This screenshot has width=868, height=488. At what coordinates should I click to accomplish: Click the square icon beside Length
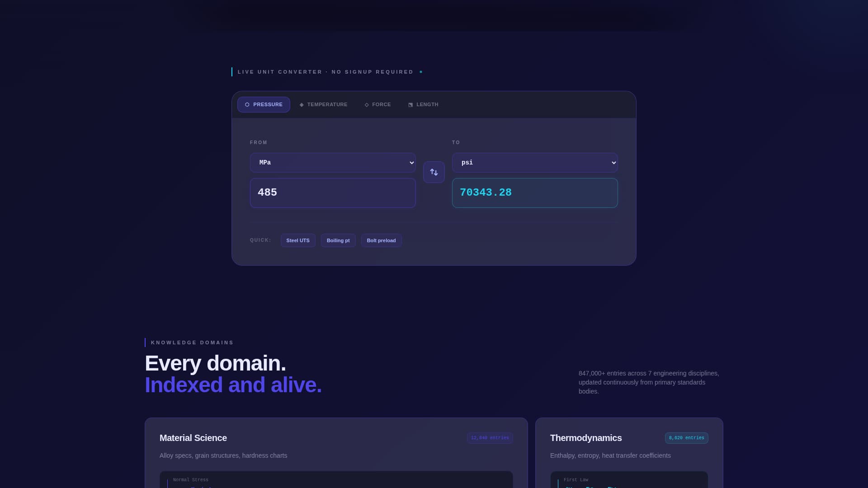(x=410, y=105)
